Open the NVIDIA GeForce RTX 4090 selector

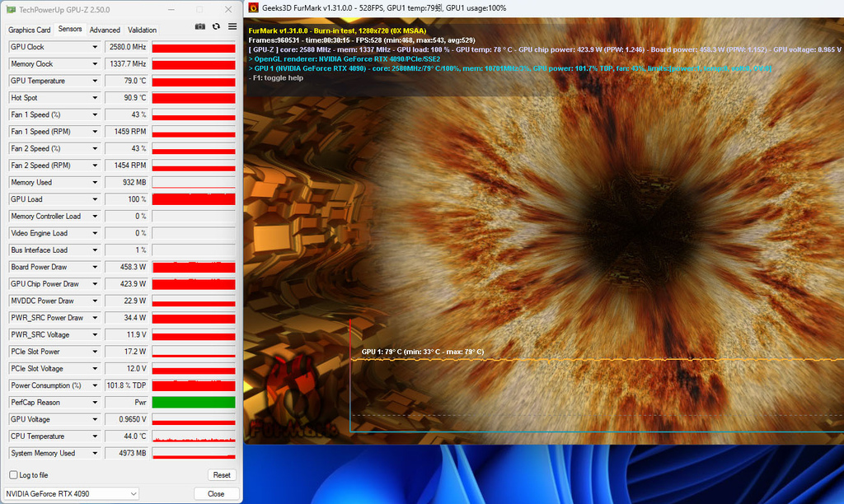pos(71,493)
